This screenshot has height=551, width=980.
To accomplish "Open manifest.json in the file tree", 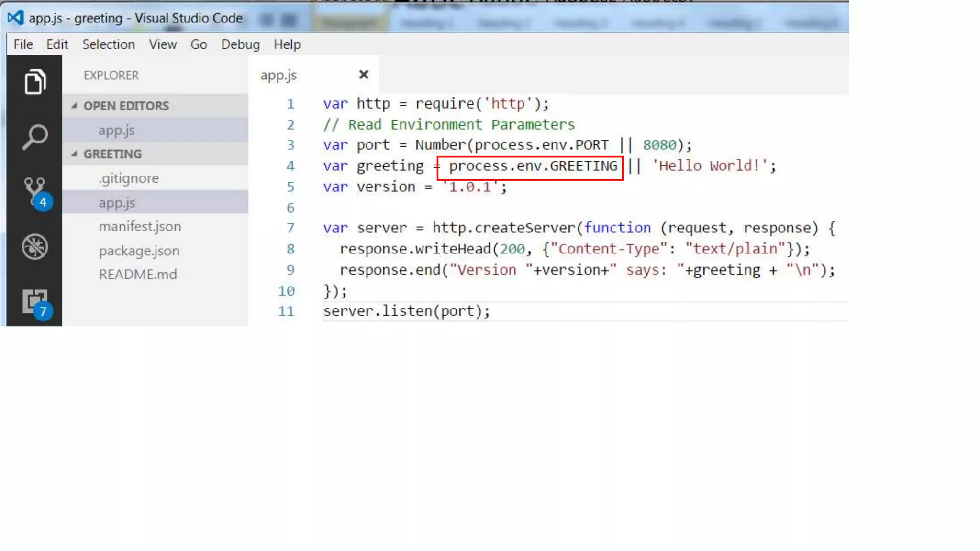I will coord(140,226).
